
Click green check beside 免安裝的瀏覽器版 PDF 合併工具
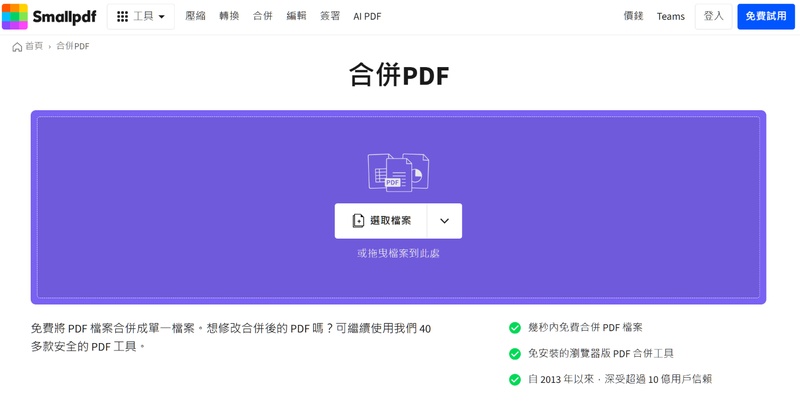pyautogui.click(x=515, y=353)
